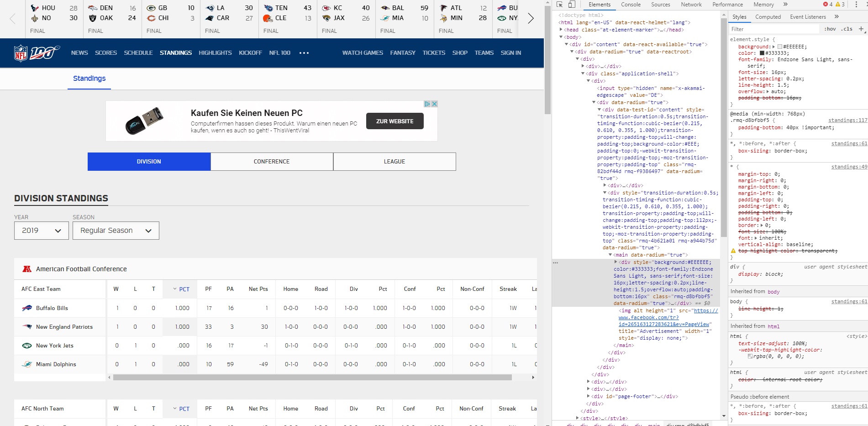
Task: Expand the page-footer div node
Action: coord(589,396)
